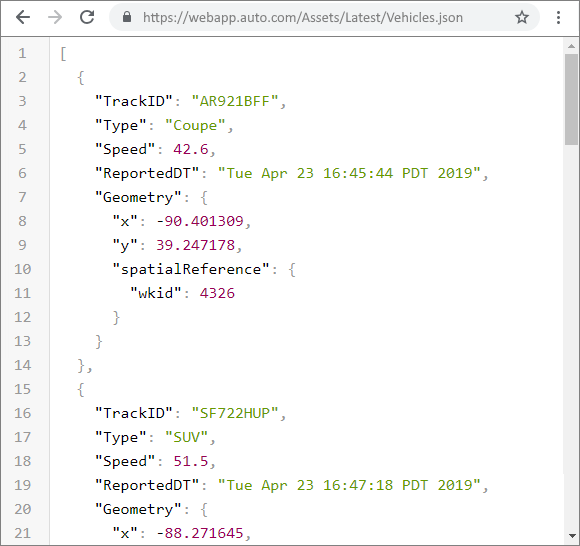Image resolution: width=580 pixels, height=546 pixels.
Task: Click the "wkid" key
Action: 155,293
